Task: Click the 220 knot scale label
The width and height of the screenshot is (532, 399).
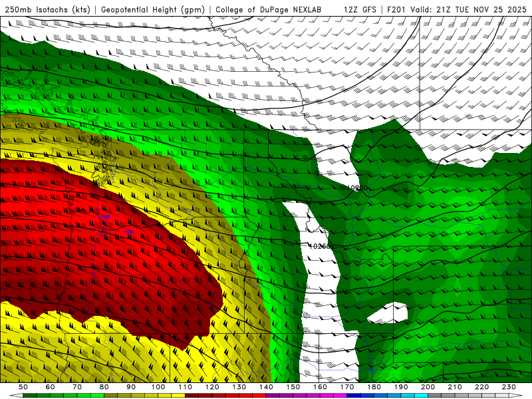Action: (x=482, y=387)
